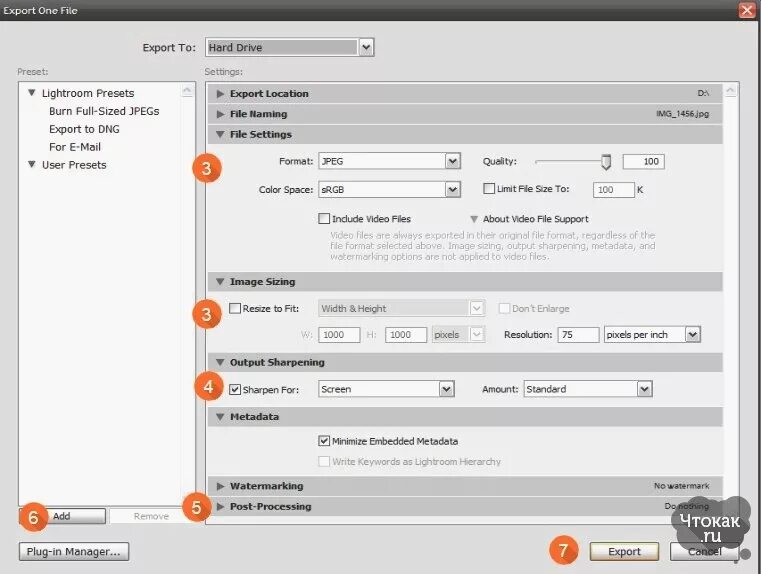Click the No watermark summary text

pyautogui.click(x=681, y=486)
